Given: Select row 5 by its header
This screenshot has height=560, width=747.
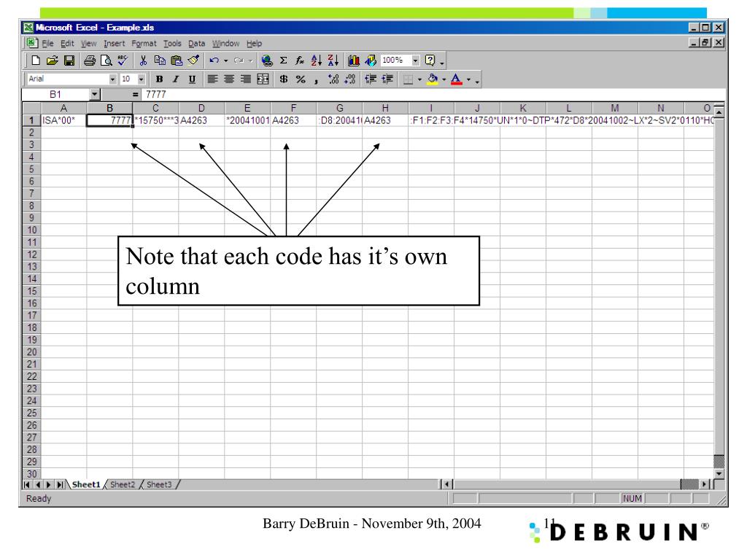Looking at the screenshot, I should 31,169.
